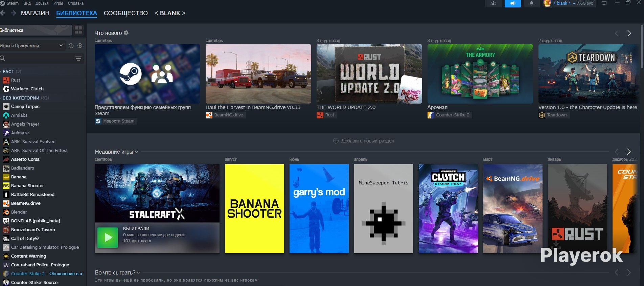Open the Друзья menu

tap(42, 3)
